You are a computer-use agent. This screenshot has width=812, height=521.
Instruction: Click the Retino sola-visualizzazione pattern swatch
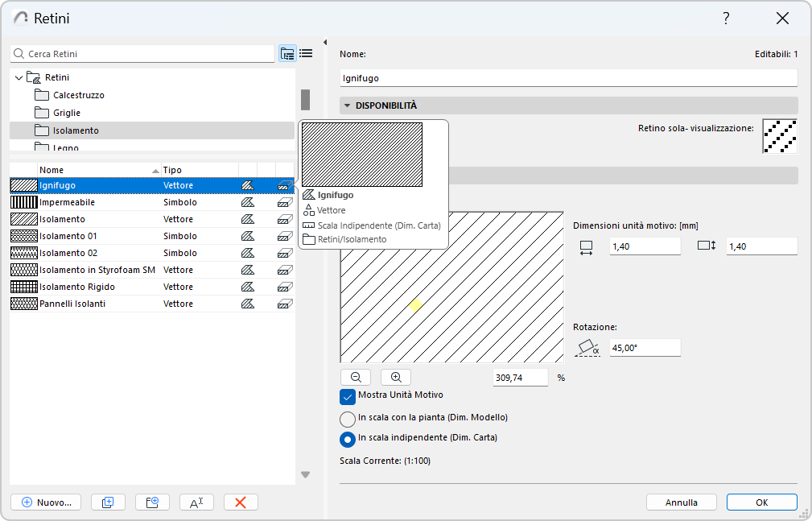click(779, 136)
